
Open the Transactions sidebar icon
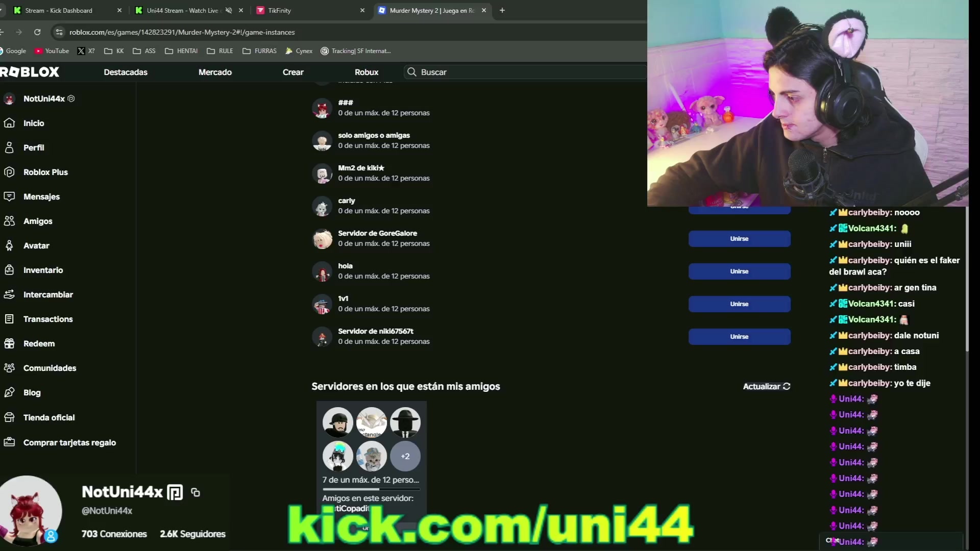[x=9, y=319]
